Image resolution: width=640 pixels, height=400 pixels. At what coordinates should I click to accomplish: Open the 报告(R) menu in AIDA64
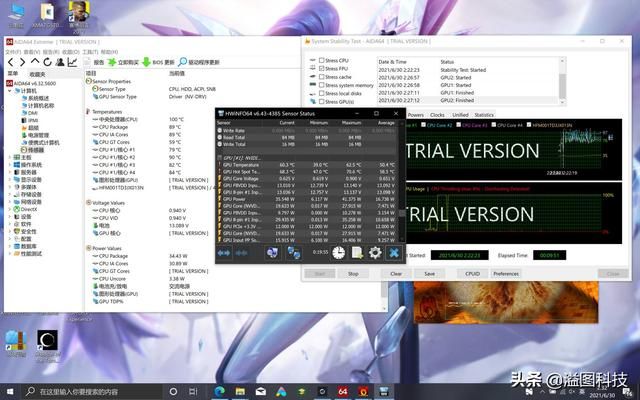[x=51, y=52]
